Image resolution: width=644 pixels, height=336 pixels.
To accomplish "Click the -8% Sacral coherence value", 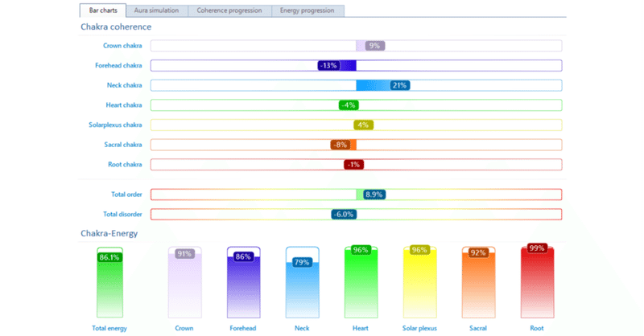I will click(341, 145).
